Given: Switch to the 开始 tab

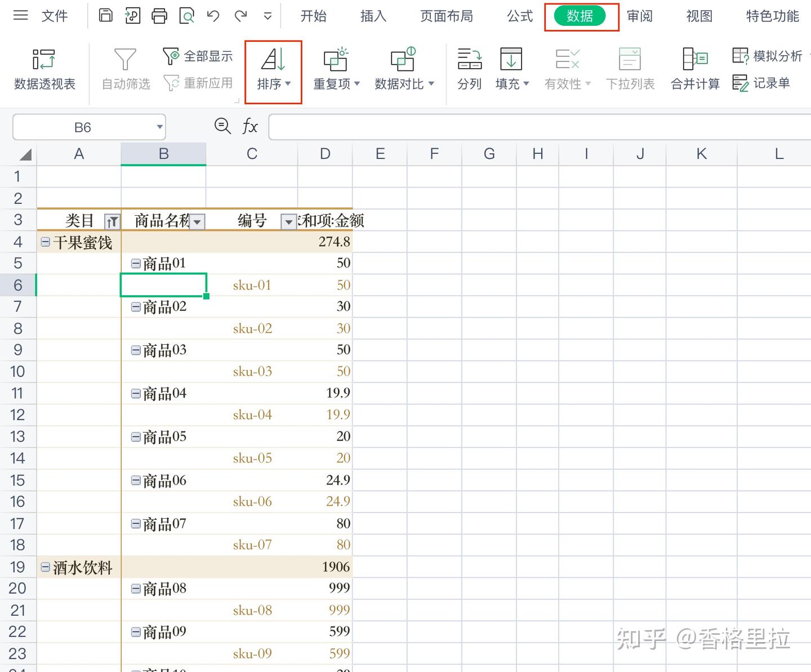Looking at the screenshot, I should pyautogui.click(x=313, y=16).
